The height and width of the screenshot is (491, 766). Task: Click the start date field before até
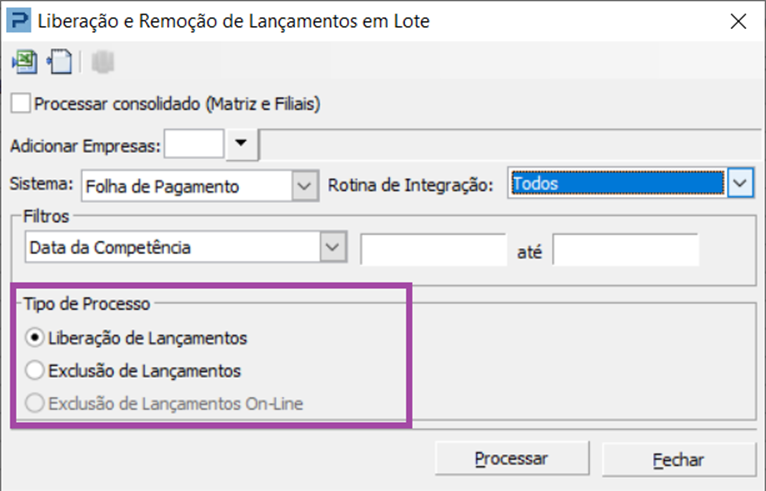(x=433, y=249)
